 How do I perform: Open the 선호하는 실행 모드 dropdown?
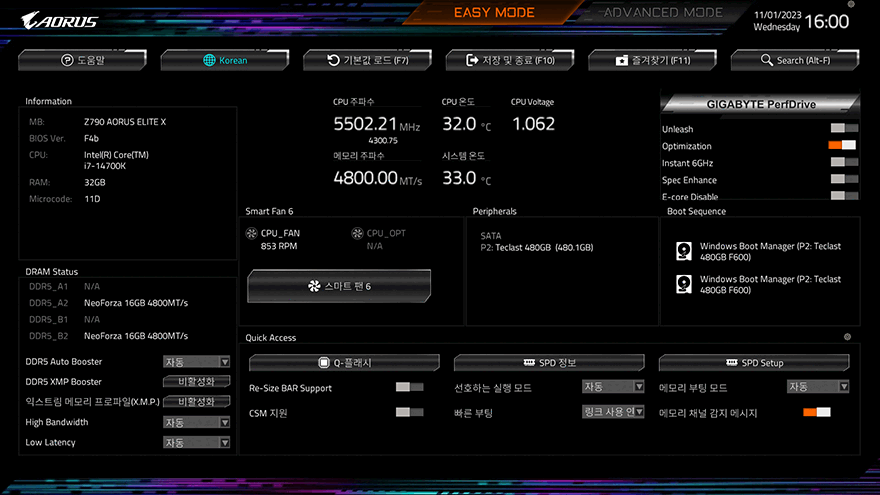coord(613,387)
